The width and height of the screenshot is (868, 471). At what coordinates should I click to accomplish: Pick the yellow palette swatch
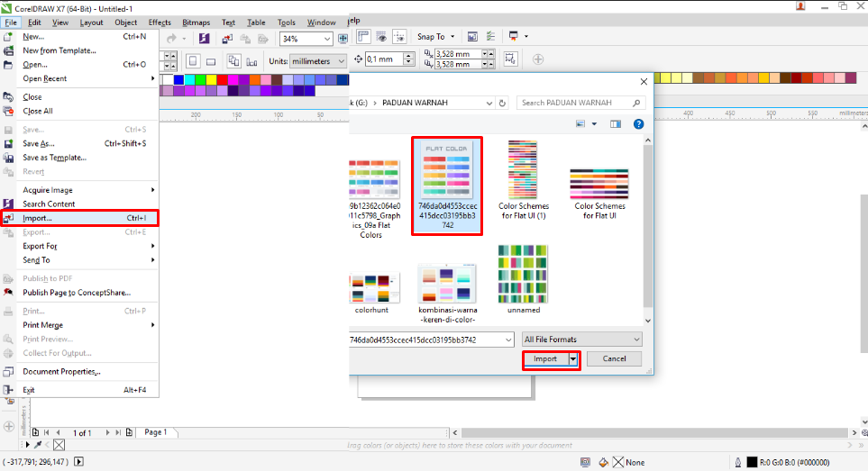(212, 80)
